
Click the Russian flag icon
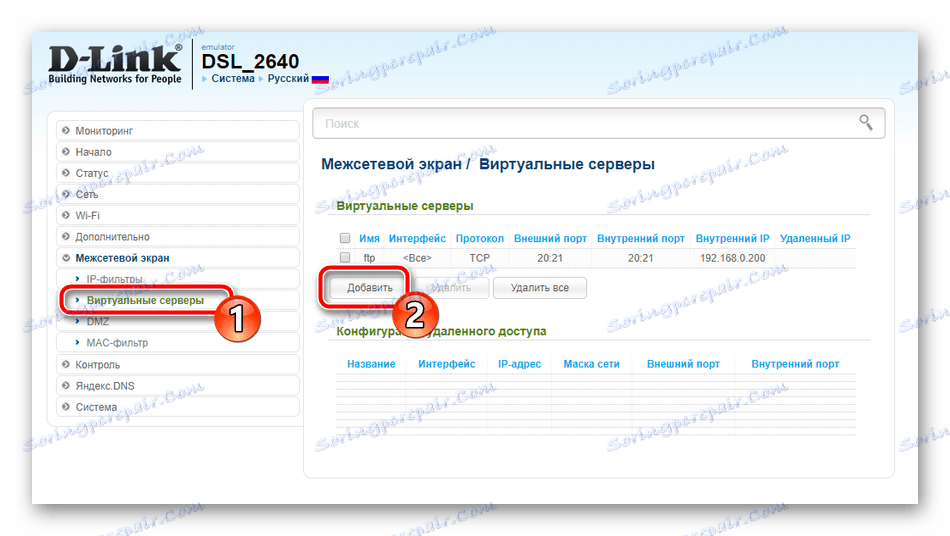(320, 79)
